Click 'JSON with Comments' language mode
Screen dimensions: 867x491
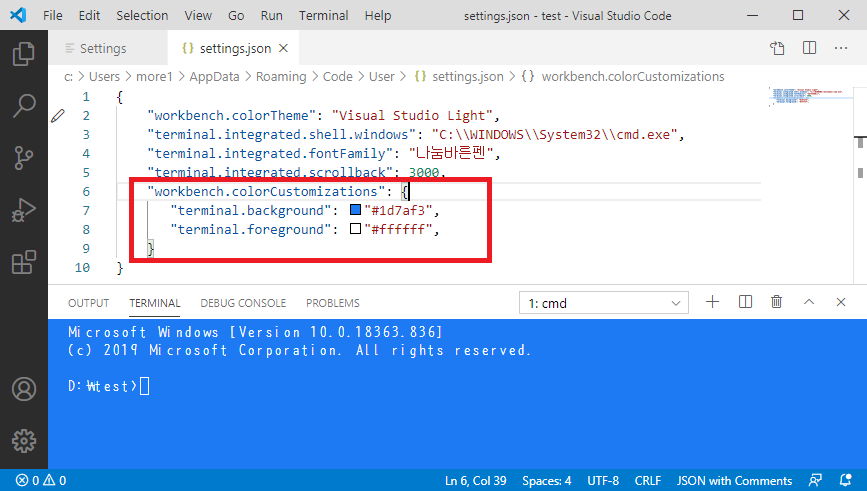(x=734, y=480)
